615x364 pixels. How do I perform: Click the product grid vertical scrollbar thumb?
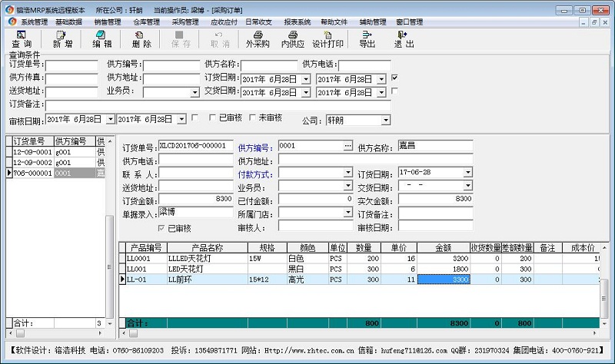coord(604,298)
